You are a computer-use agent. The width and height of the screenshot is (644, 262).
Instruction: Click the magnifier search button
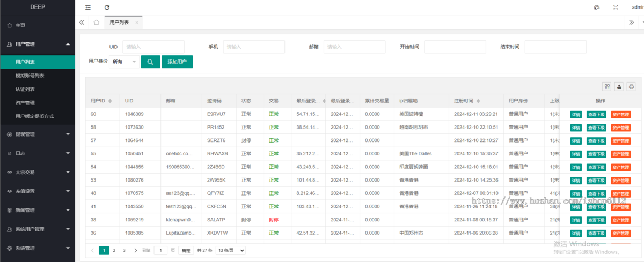click(150, 62)
